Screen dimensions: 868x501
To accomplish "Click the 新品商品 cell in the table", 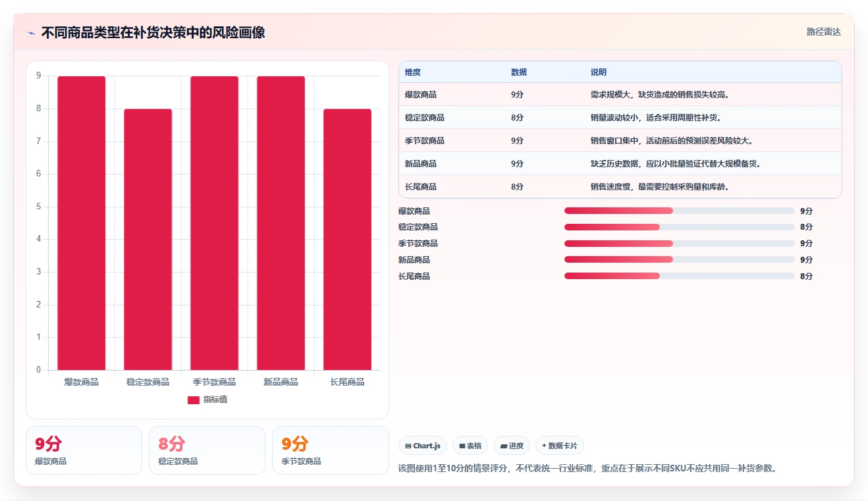I will pyautogui.click(x=421, y=164).
